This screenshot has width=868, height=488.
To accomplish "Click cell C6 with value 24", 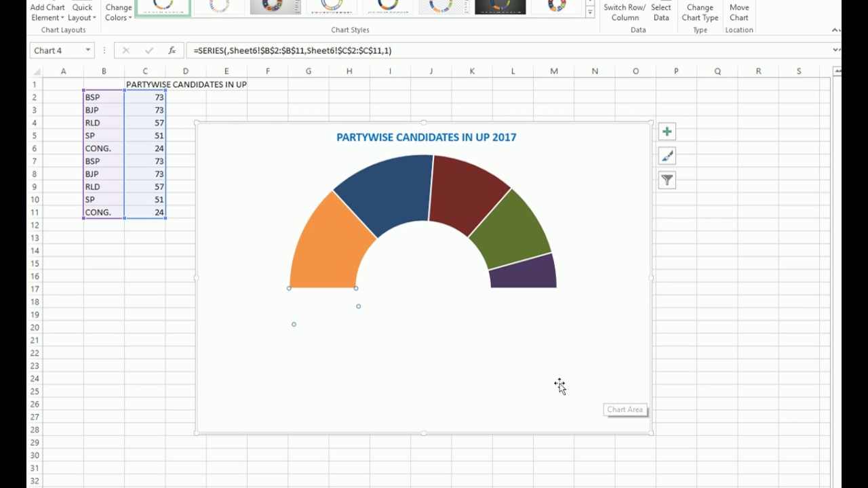I will click(145, 148).
